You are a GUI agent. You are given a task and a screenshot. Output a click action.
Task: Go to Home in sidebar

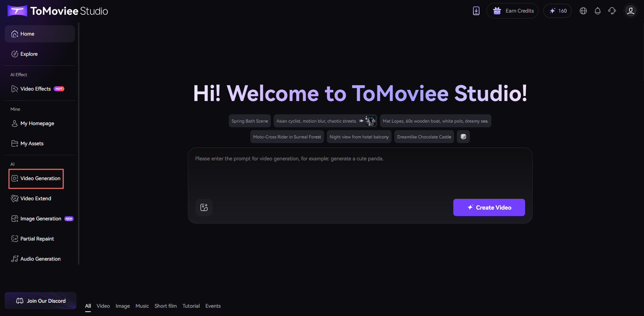coord(40,34)
